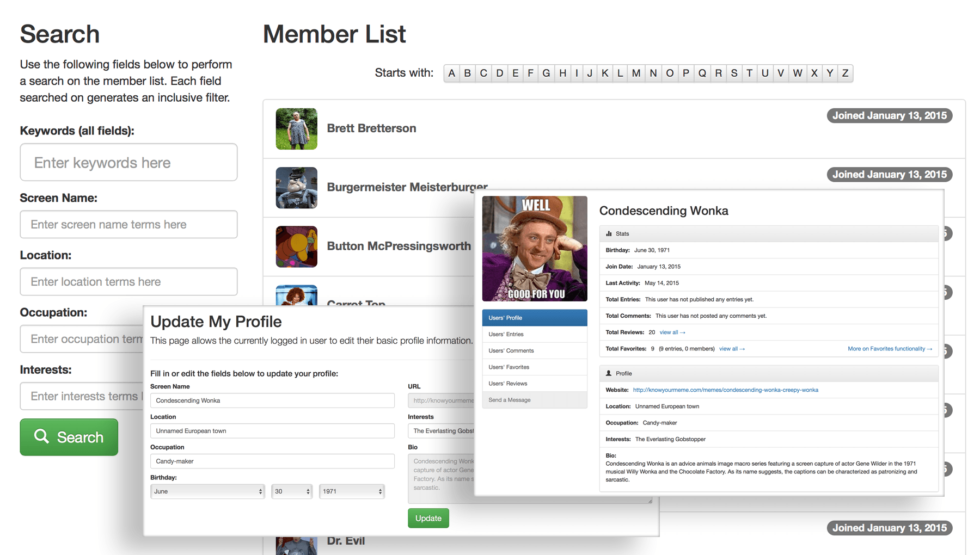The image size is (980, 555).
Task: Focus the Keywords search input field
Action: [x=128, y=163]
